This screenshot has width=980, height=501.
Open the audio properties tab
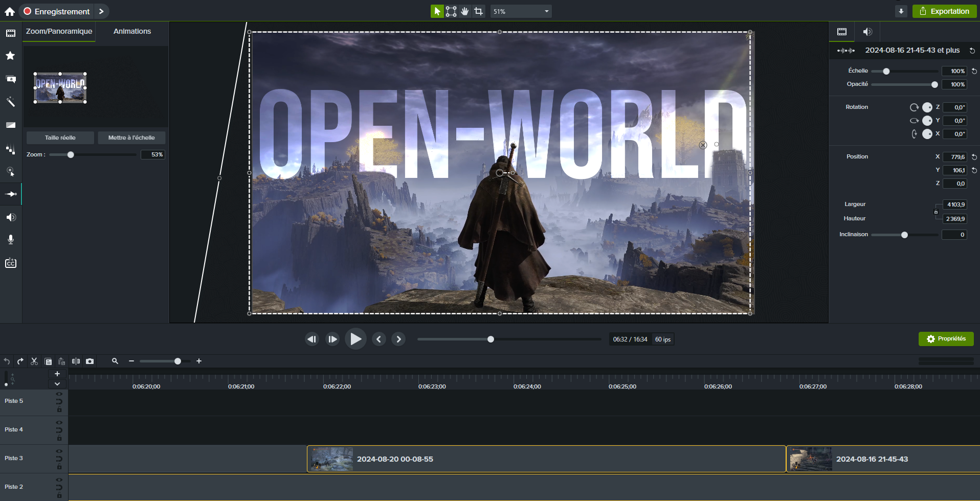click(x=867, y=32)
